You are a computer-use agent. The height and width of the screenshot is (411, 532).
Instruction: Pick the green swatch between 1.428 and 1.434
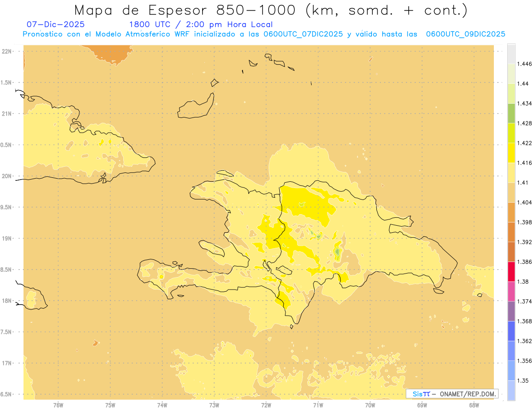coord(511,113)
